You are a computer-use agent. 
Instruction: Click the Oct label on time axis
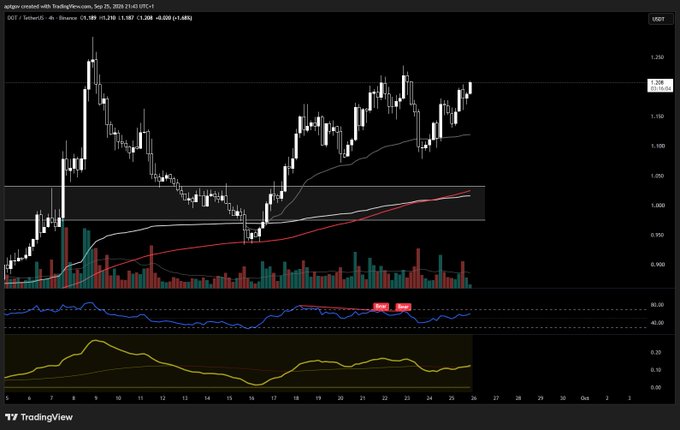click(x=585, y=398)
